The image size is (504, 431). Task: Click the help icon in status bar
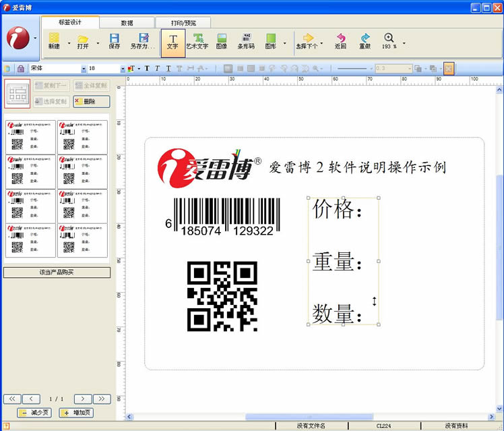click(6, 426)
